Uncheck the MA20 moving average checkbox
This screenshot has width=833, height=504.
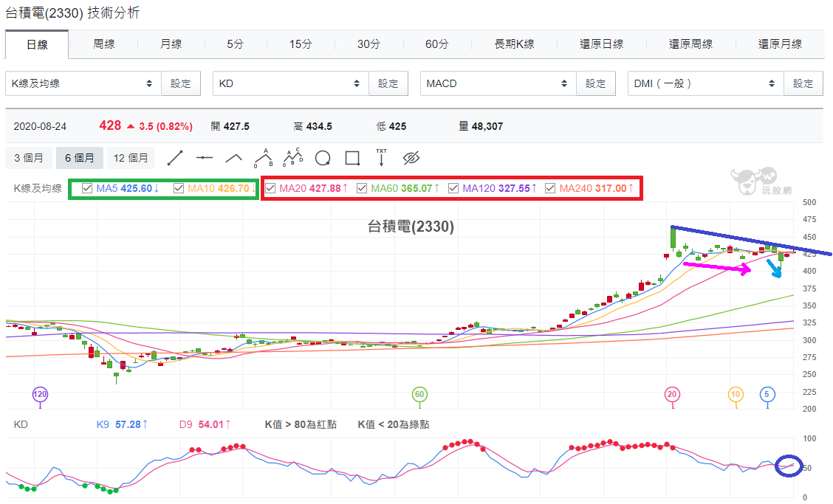[x=270, y=188]
